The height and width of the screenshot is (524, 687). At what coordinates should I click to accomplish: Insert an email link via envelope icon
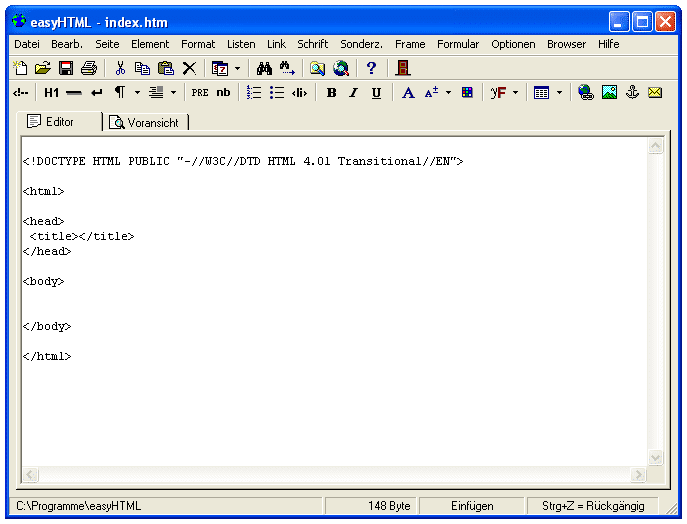655,93
